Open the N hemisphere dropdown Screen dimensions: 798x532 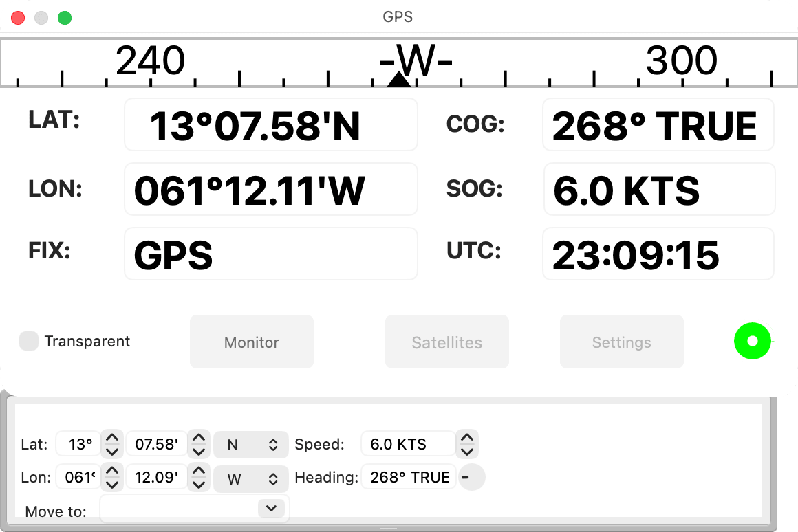tap(251, 445)
